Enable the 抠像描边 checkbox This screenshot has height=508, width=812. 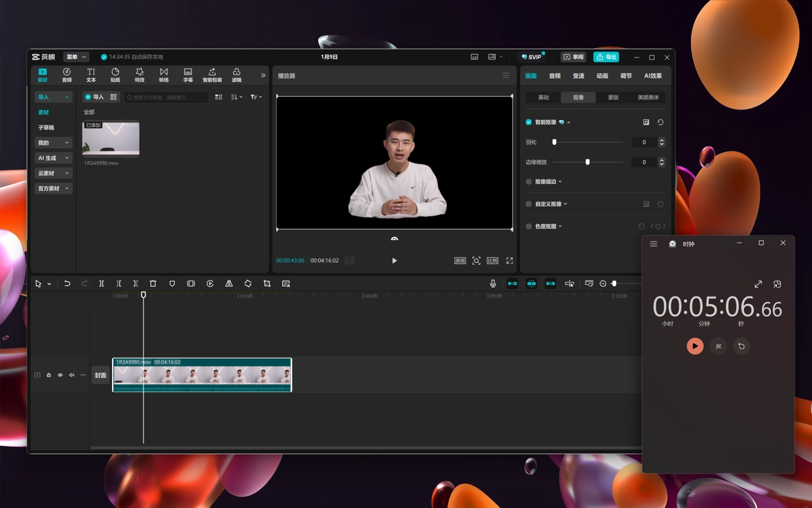[529, 182]
